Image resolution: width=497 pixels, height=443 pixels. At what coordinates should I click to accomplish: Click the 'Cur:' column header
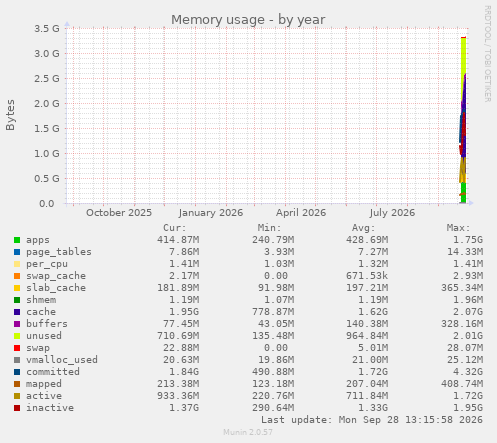click(175, 228)
